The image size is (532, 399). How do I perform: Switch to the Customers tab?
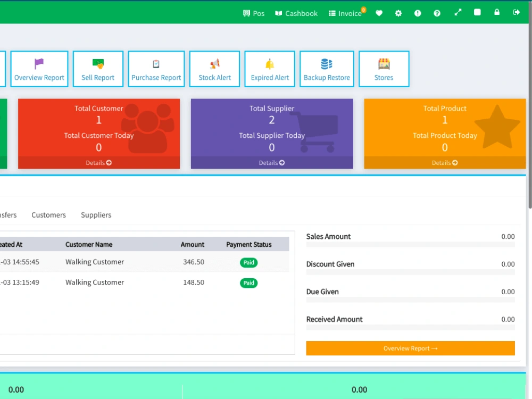click(x=48, y=215)
